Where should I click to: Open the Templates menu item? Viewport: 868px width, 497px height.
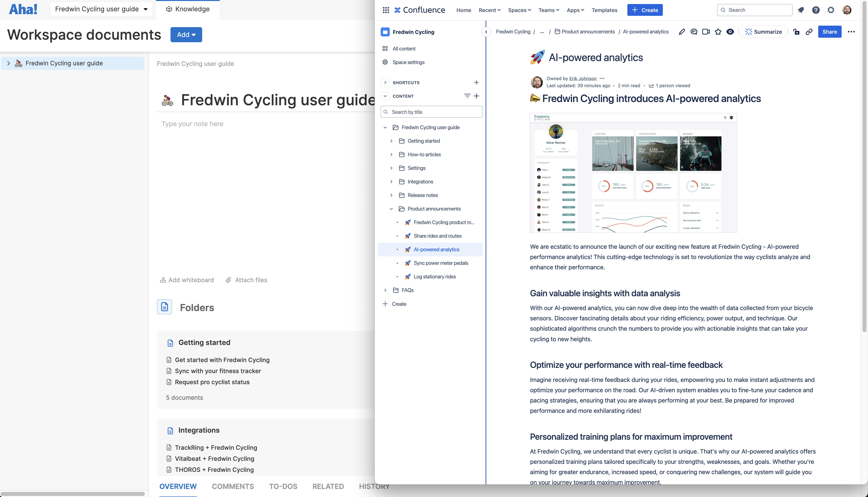pyautogui.click(x=604, y=10)
